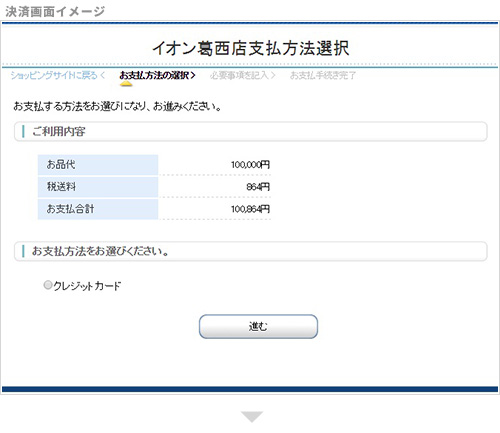Screen dimensions: 500x433
Task: Click the ご利用内容 section header
Action: tap(251, 131)
